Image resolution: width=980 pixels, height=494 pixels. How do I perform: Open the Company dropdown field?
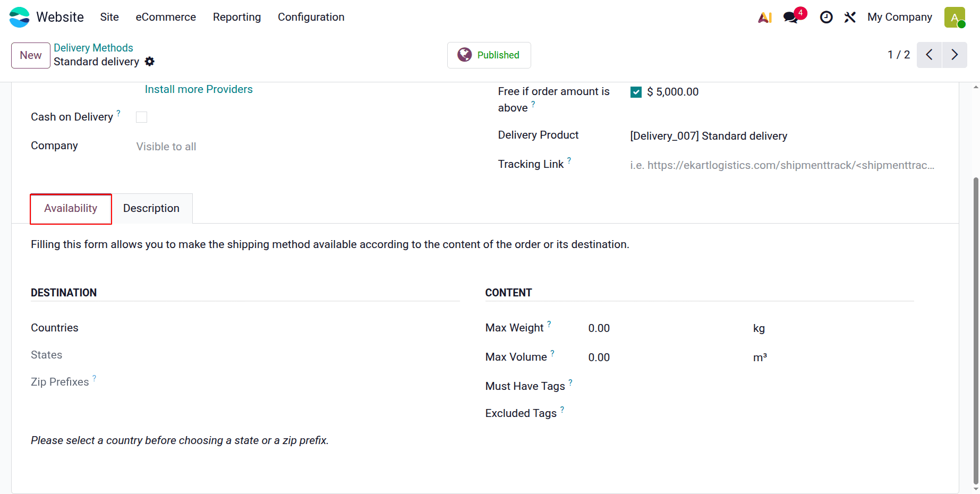[x=297, y=147]
